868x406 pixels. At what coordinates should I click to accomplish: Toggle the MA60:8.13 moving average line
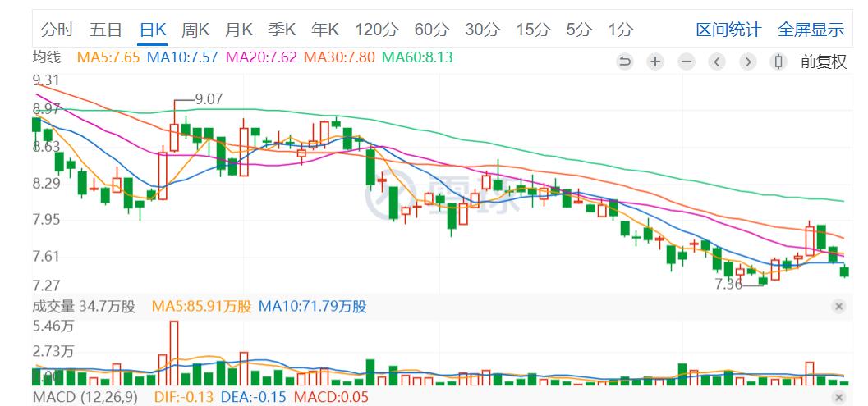[x=418, y=57]
